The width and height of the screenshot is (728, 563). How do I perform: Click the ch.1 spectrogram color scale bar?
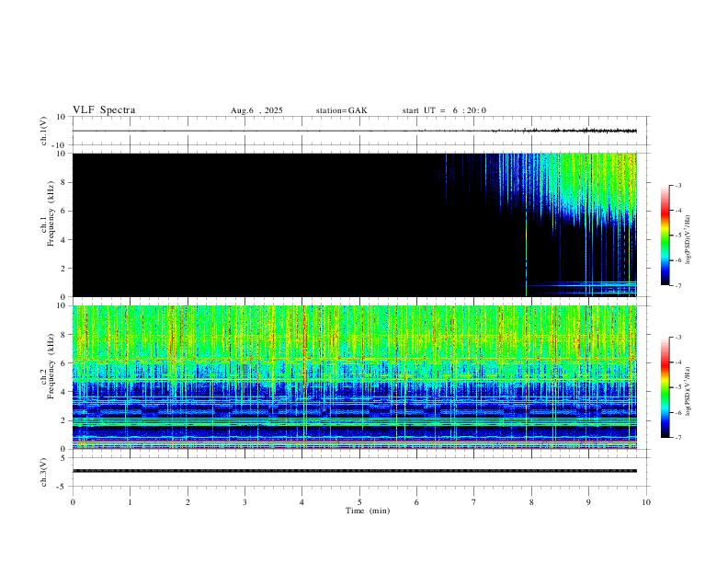(665, 236)
